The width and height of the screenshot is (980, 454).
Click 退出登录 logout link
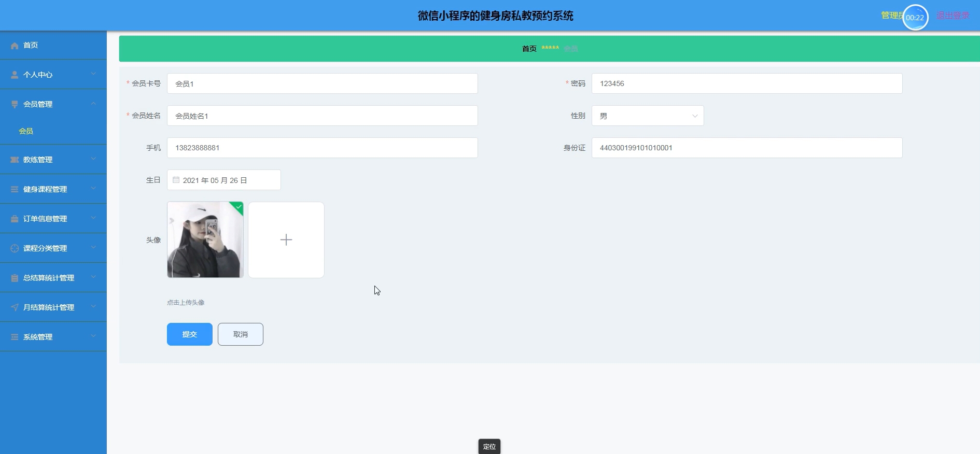953,16
